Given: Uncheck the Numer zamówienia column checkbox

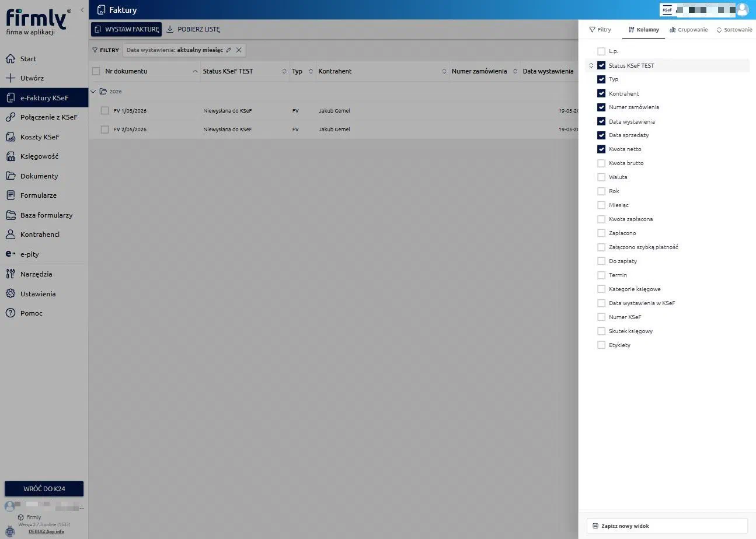Looking at the screenshot, I should click(601, 107).
